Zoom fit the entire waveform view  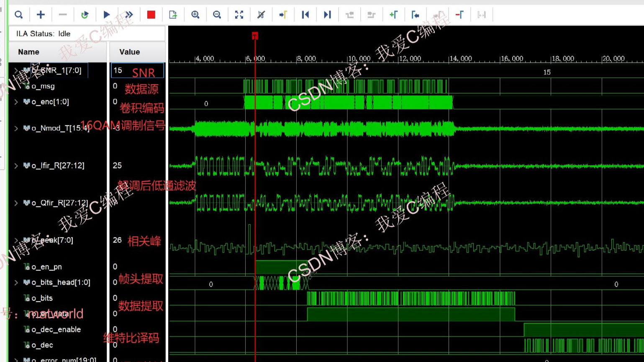[239, 14]
